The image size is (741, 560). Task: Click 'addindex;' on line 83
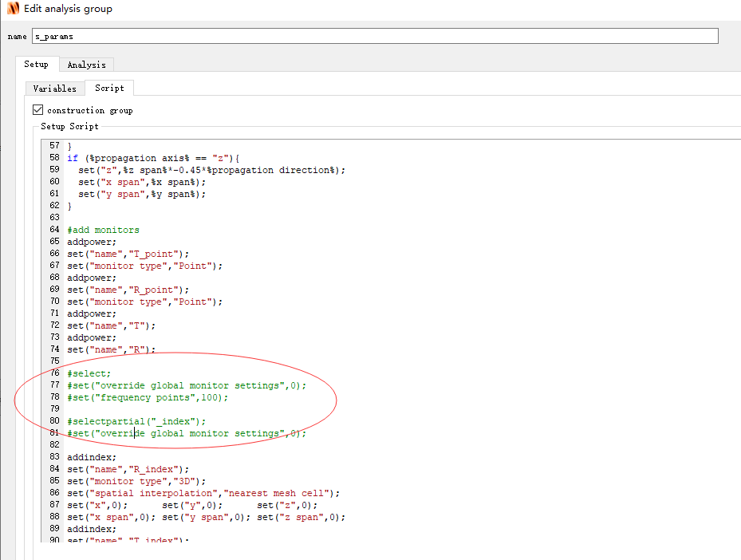click(92, 457)
